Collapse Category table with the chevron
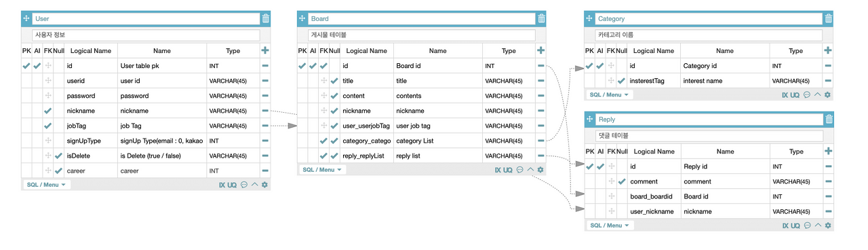This screenshot has width=868, height=250. click(818, 95)
